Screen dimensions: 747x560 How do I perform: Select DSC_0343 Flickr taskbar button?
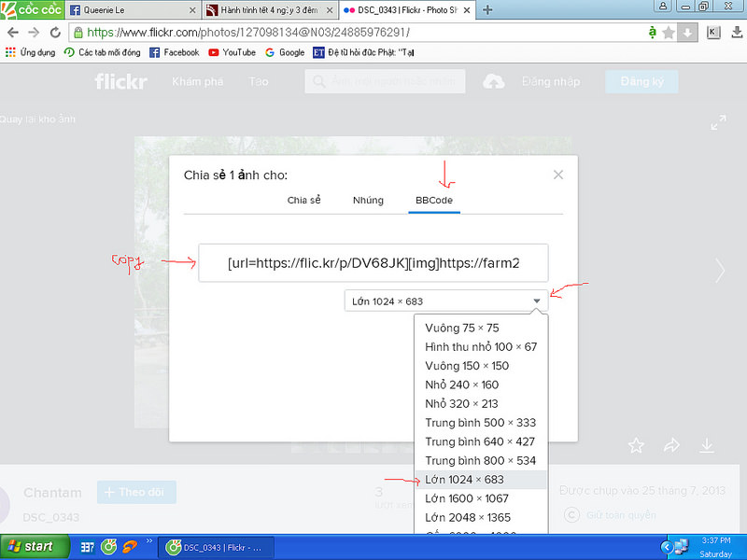216,548
